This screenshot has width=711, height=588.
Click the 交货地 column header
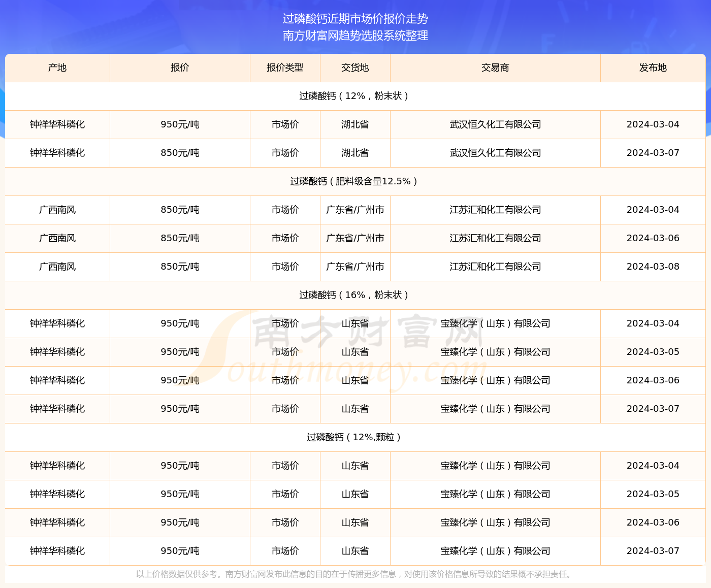(355, 68)
